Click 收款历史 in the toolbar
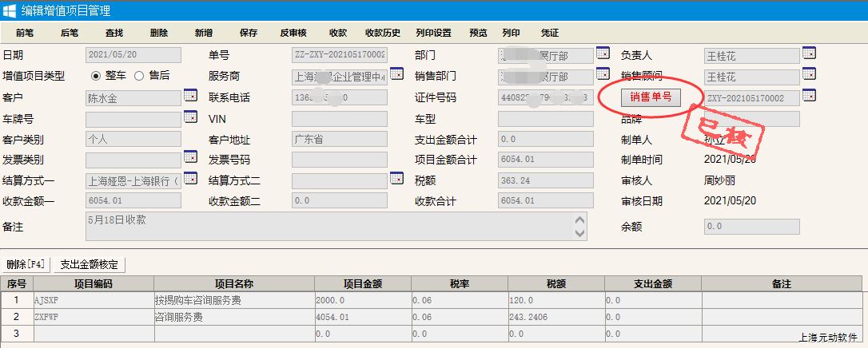 pyautogui.click(x=383, y=33)
